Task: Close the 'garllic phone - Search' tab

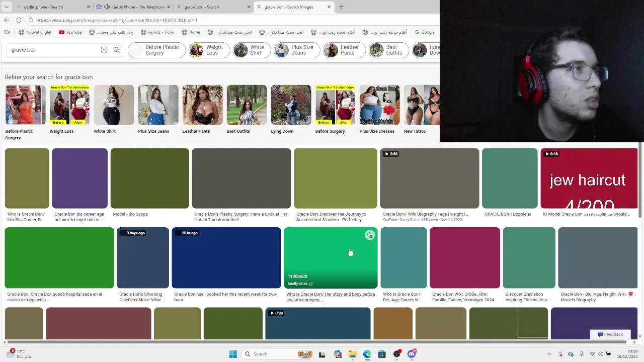Action: pos(89,7)
